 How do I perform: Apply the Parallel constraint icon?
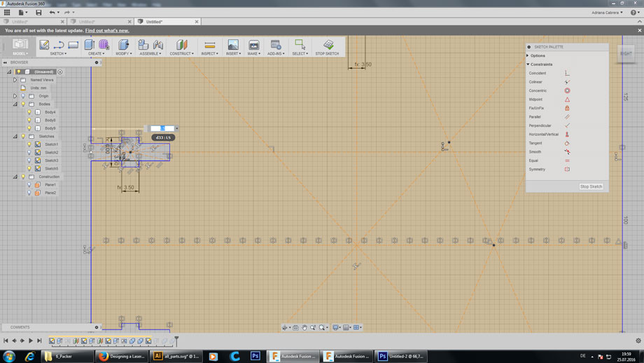pyautogui.click(x=567, y=117)
